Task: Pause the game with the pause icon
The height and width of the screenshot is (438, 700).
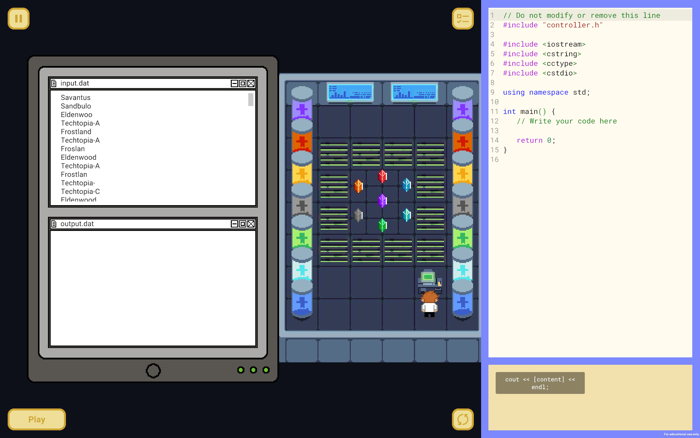Action: tap(18, 19)
